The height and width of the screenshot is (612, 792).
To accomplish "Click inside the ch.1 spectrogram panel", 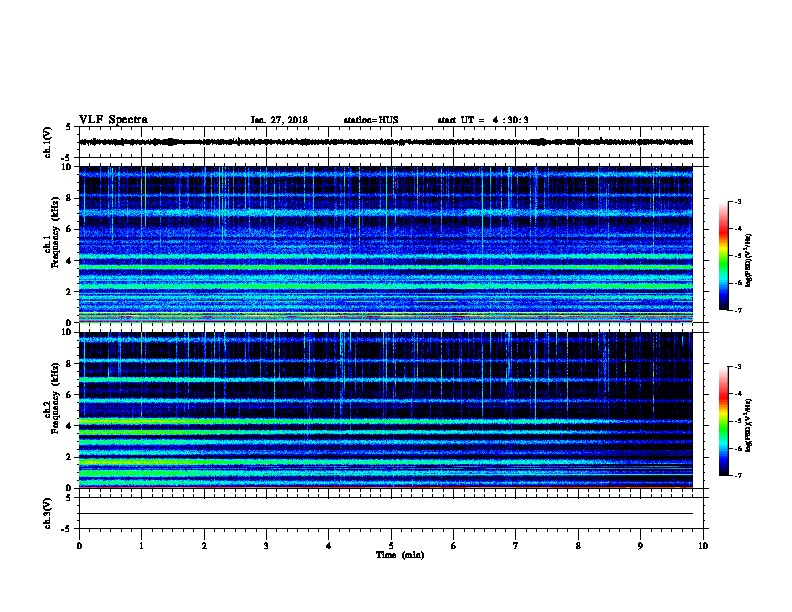I will [386, 244].
